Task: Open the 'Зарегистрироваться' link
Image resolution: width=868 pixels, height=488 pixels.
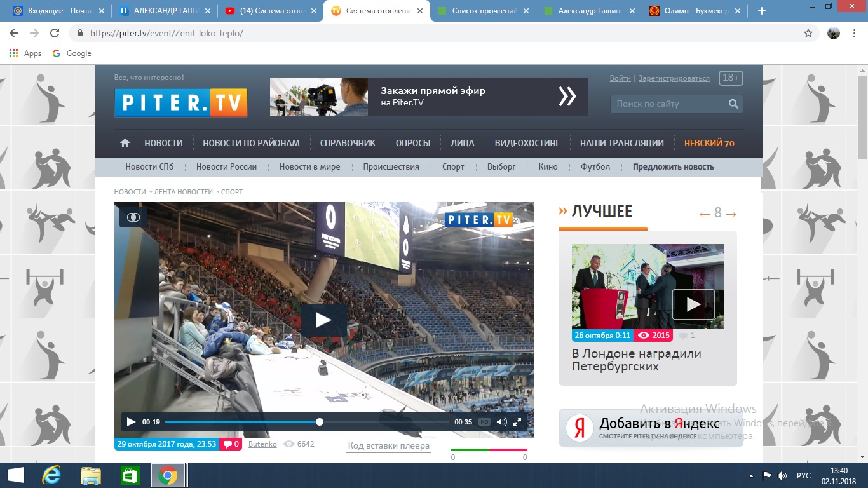Action: click(674, 78)
